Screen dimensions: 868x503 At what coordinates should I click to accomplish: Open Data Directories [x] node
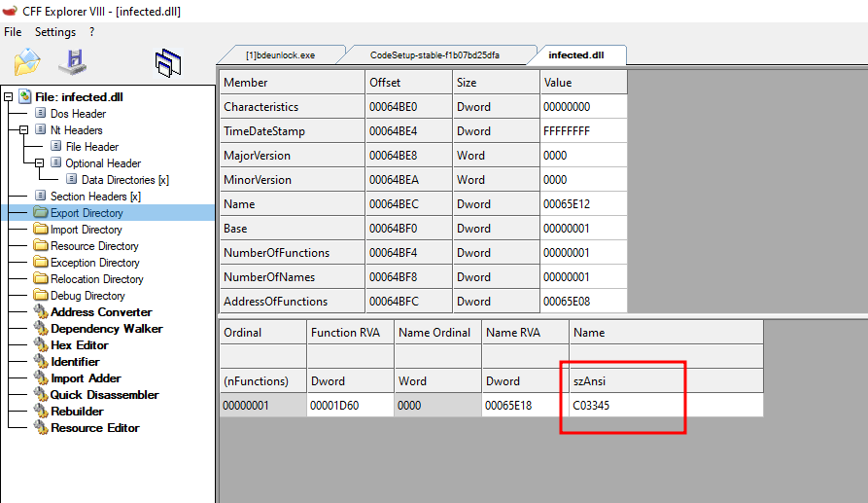[x=125, y=180]
